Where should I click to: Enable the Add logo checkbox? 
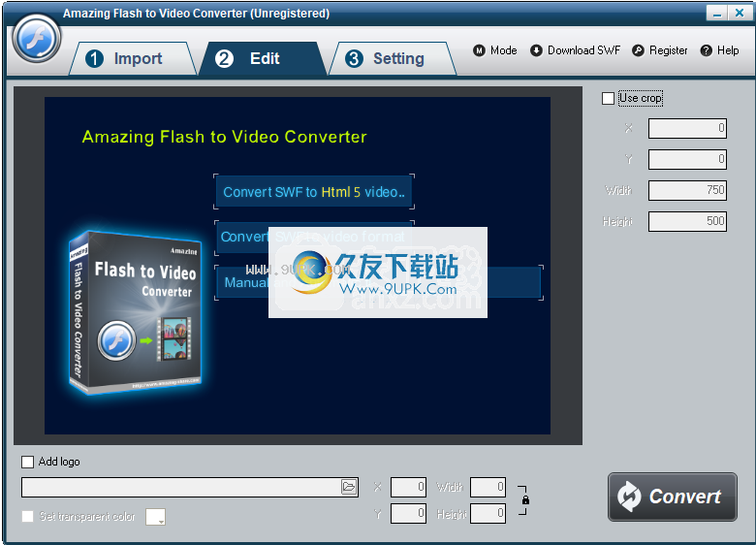[27, 462]
